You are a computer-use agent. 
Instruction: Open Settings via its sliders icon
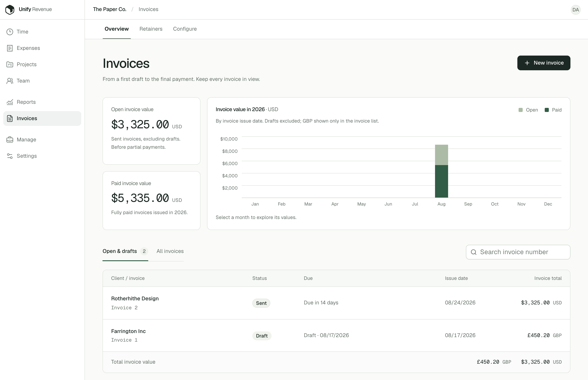point(10,156)
